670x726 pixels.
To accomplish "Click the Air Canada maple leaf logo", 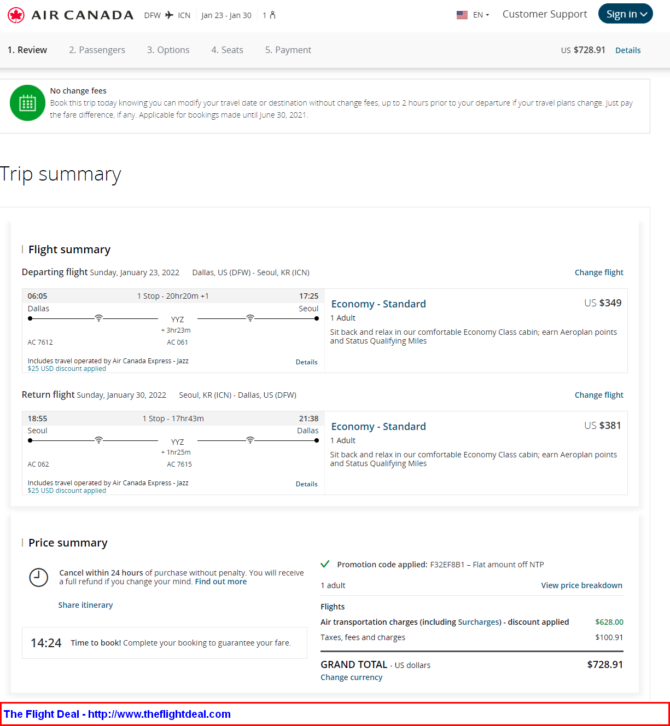I will [16, 15].
